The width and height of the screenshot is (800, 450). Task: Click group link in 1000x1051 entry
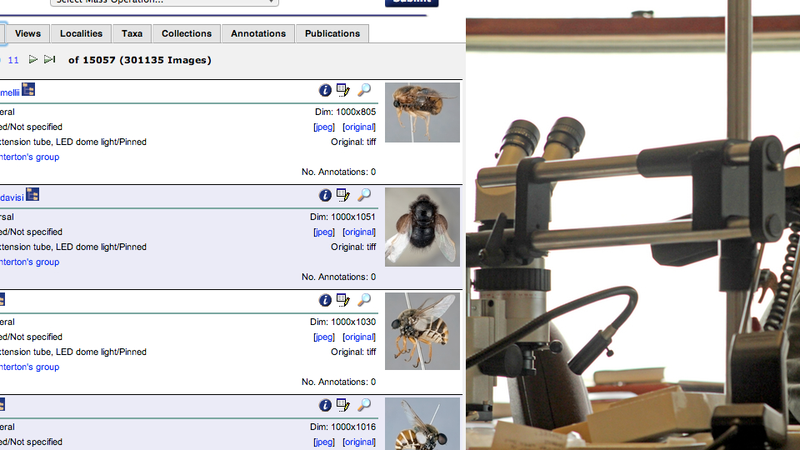tap(30, 262)
